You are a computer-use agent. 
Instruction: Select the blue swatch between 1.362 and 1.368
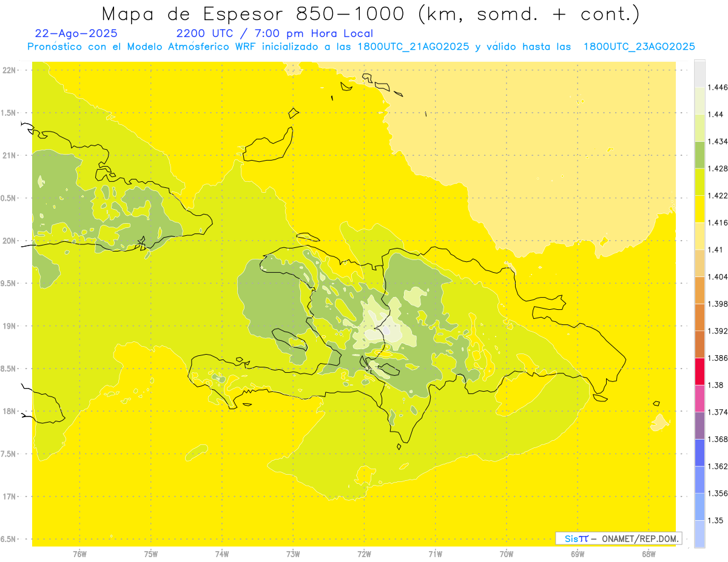[699, 452]
